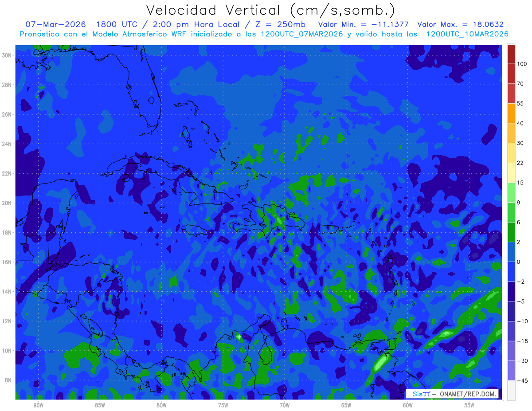Pick the red swatch between 70 and 100
532x411 pixels.
511,74
